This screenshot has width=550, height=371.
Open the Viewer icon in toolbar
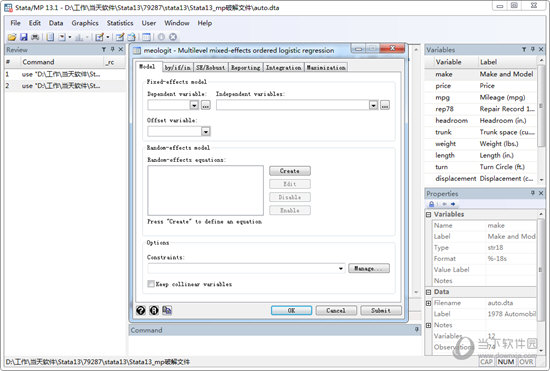click(62, 37)
